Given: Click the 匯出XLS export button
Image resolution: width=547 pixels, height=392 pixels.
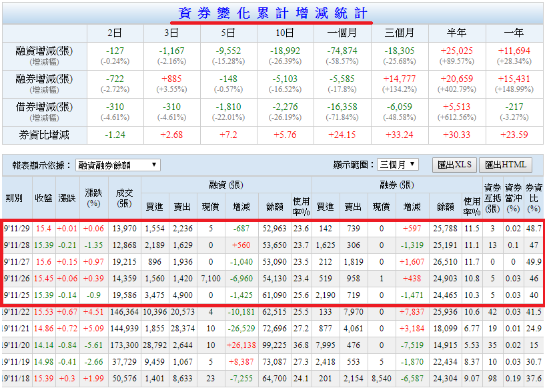Looking at the screenshot, I should click(x=454, y=165).
